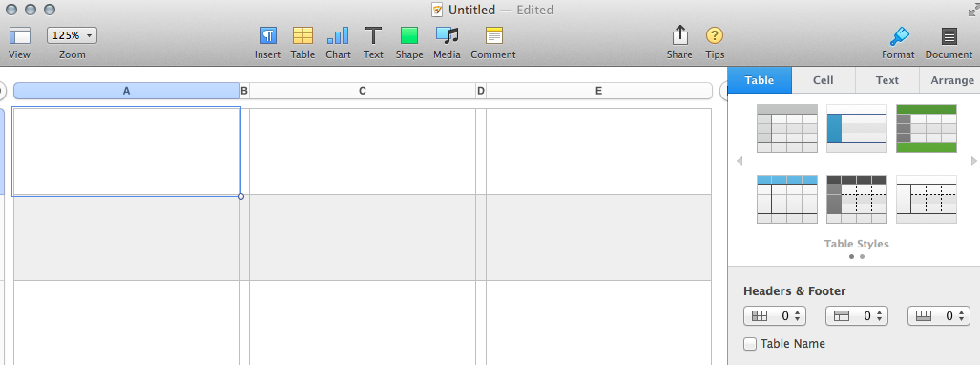Apply the plain dashed-line table style
This screenshot has height=365, width=980.
(x=927, y=199)
